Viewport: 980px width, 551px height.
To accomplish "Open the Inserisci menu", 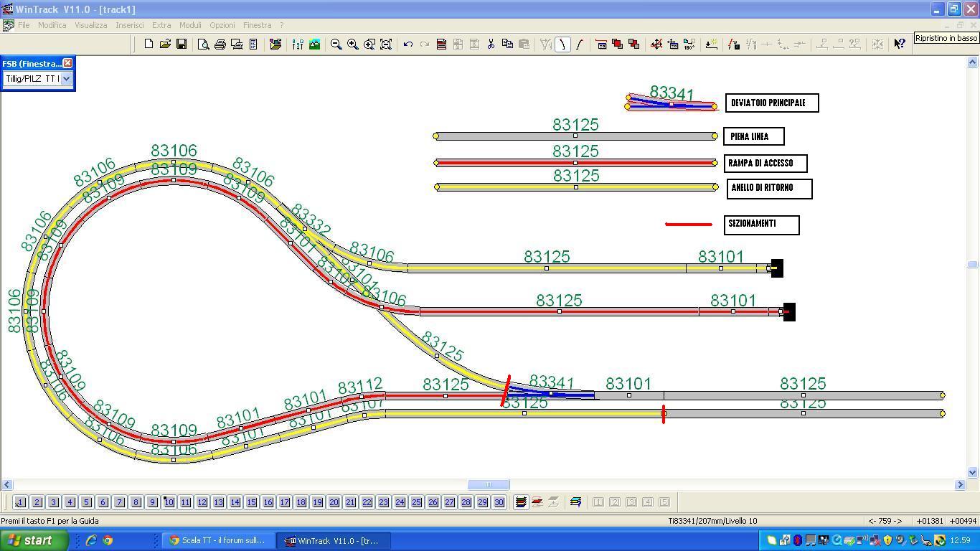I will [130, 25].
